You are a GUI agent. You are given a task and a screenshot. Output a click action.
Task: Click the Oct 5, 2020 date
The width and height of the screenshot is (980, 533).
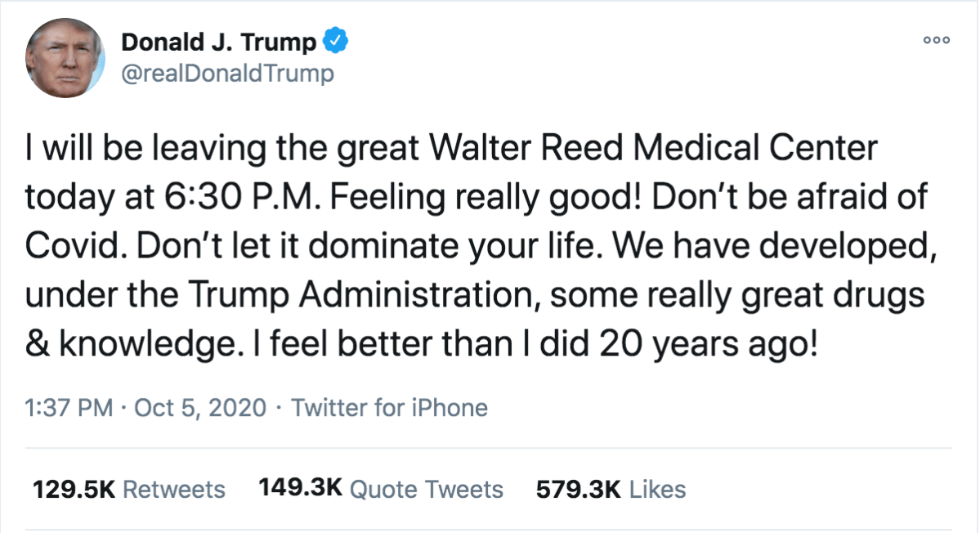202,407
